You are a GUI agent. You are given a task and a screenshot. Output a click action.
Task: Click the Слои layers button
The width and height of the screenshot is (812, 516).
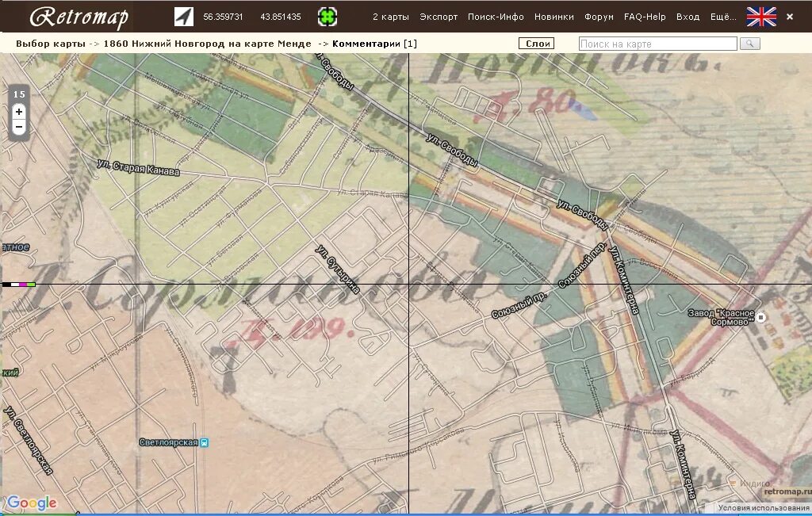click(x=537, y=44)
